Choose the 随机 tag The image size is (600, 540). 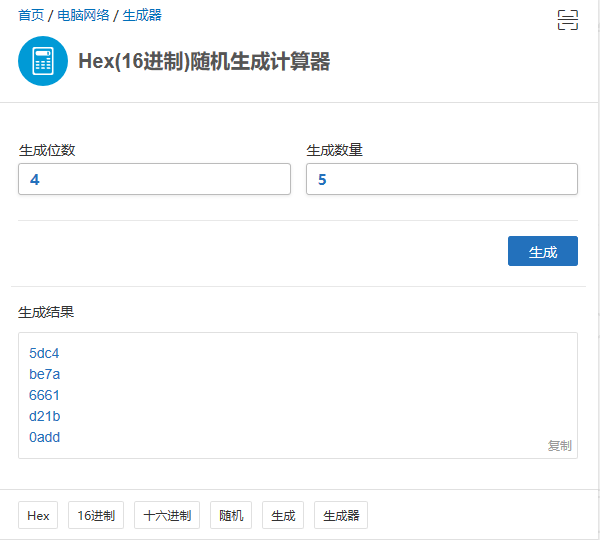(x=231, y=516)
